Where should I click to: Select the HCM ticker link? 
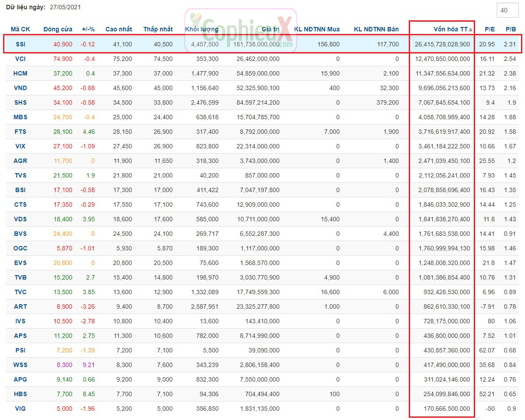20,73
